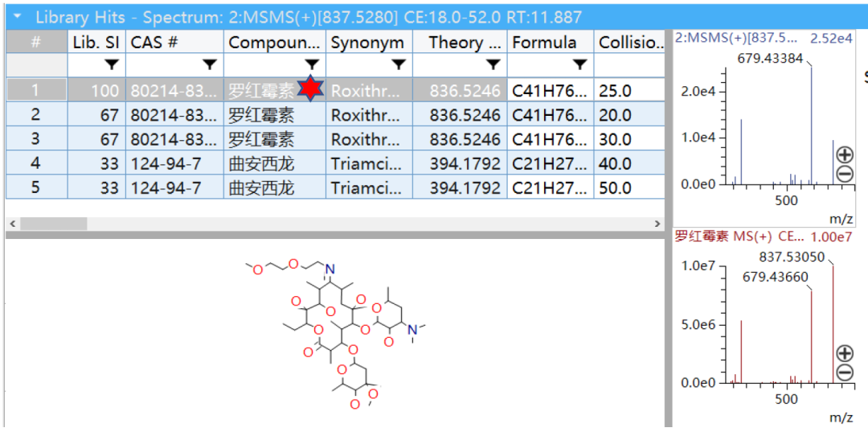This screenshot has height=432, width=868.
Task: Select row 5 with CAS 124-94-7
Action: point(166,188)
